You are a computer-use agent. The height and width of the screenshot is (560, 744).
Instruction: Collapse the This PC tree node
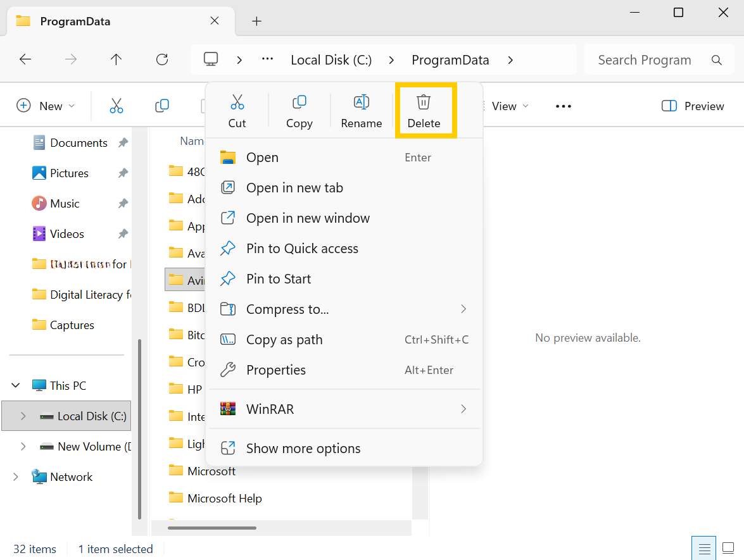(x=16, y=385)
